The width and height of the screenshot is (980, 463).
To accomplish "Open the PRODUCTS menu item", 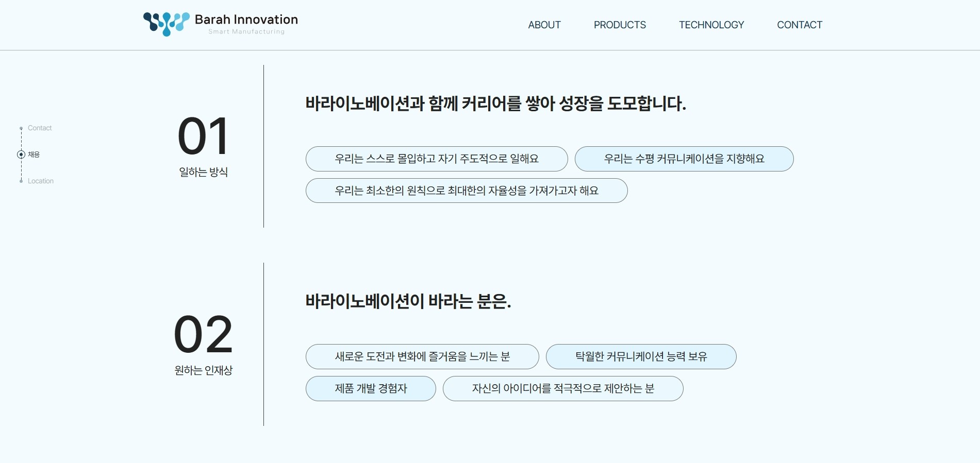I will tap(620, 25).
